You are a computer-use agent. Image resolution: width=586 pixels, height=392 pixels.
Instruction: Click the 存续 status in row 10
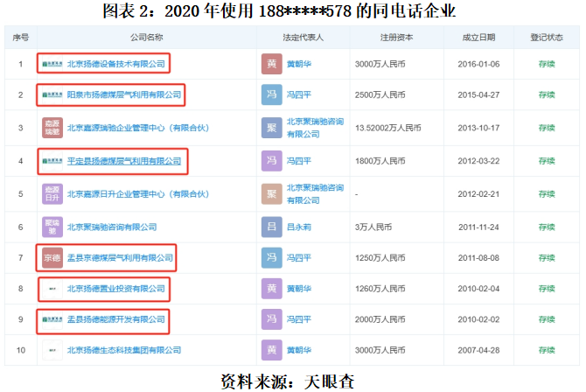tap(547, 350)
